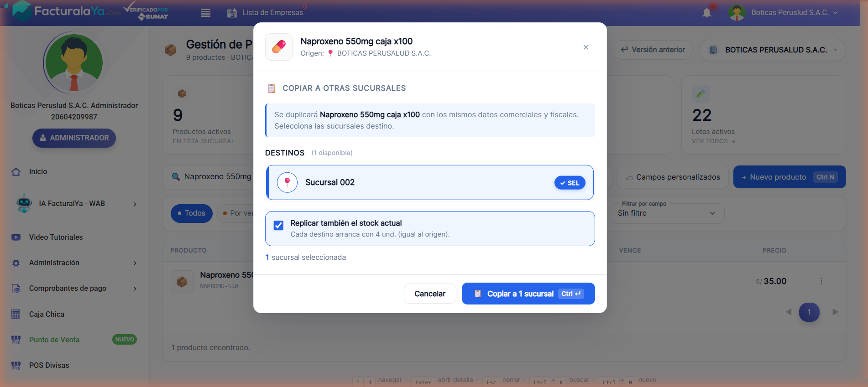
Task: Go to previous page arrow
Action: point(789,312)
